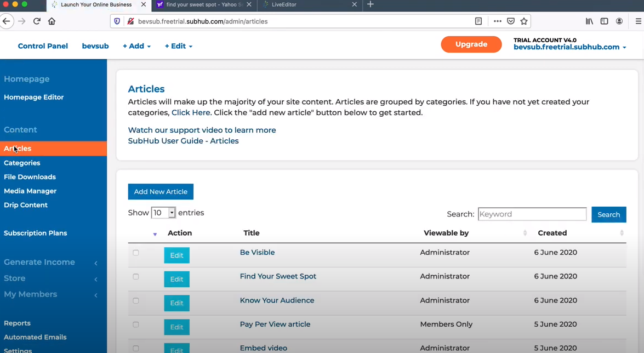This screenshot has height=353, width=644.
Task: Open the browser Home icon
Action: 52,21
